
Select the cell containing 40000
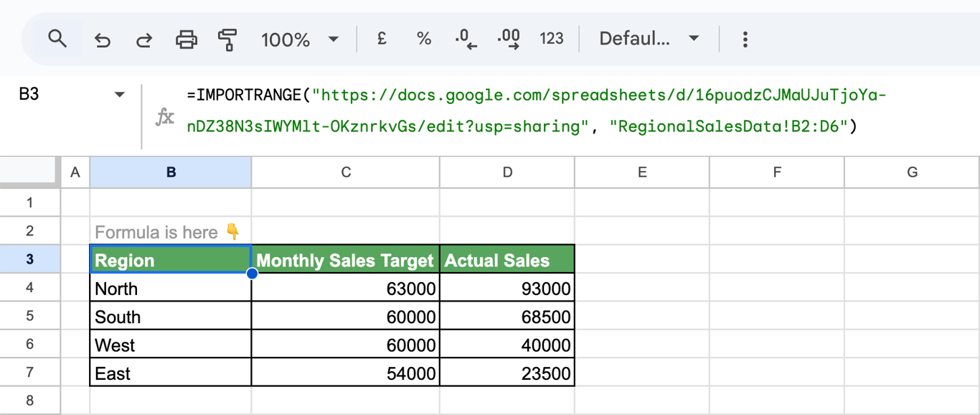pyautogui.click(x=507, y=345)
